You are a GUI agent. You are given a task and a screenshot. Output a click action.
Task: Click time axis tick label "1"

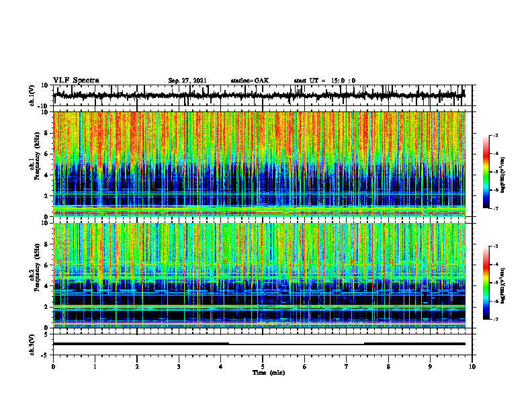(x=95, y=367)
